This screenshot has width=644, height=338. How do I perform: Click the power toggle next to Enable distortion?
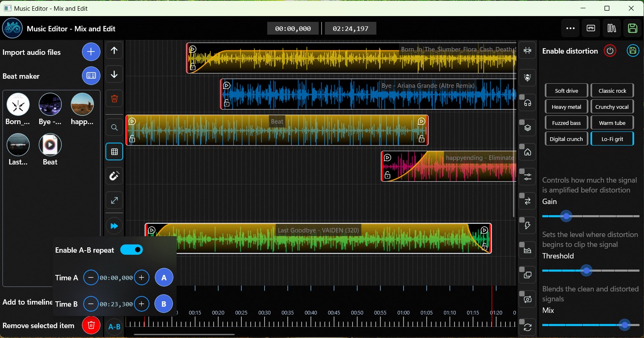tap(610, 51)
